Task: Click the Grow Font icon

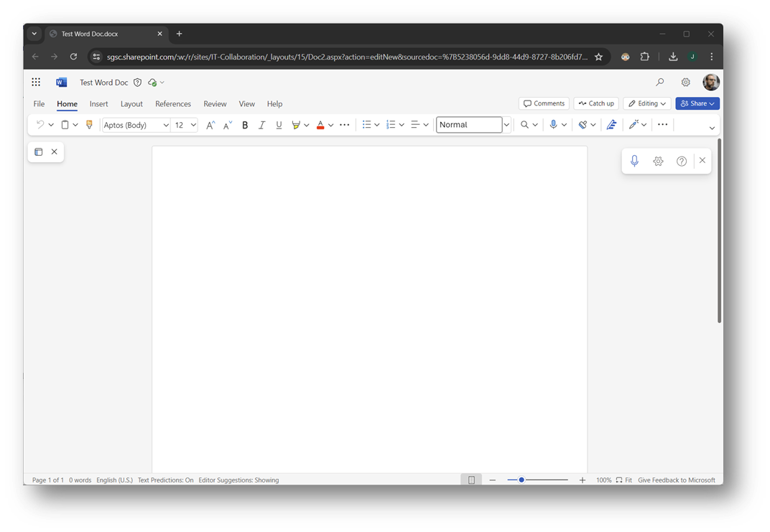Action: 210,125
